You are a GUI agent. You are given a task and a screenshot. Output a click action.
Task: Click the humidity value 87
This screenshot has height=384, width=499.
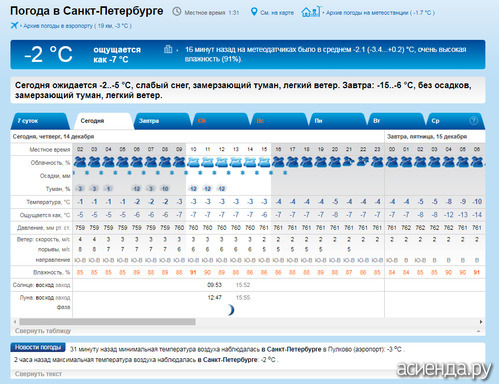(349, 272)
